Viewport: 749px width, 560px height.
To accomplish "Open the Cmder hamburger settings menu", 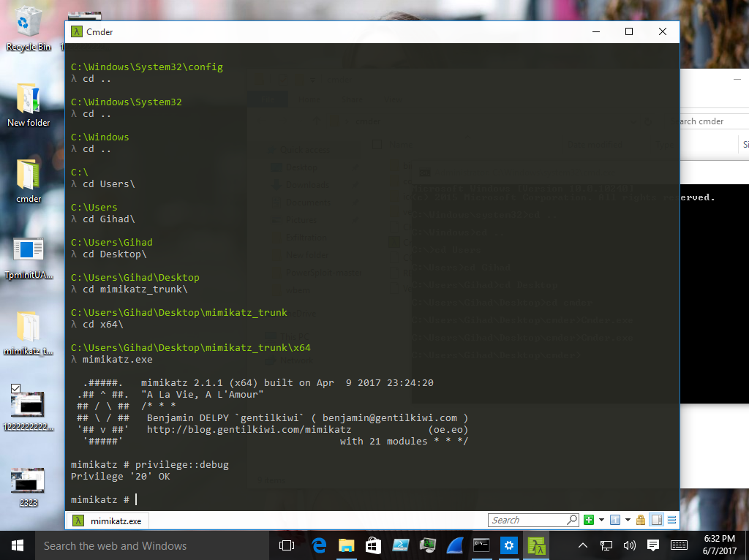I will [672, 520].
